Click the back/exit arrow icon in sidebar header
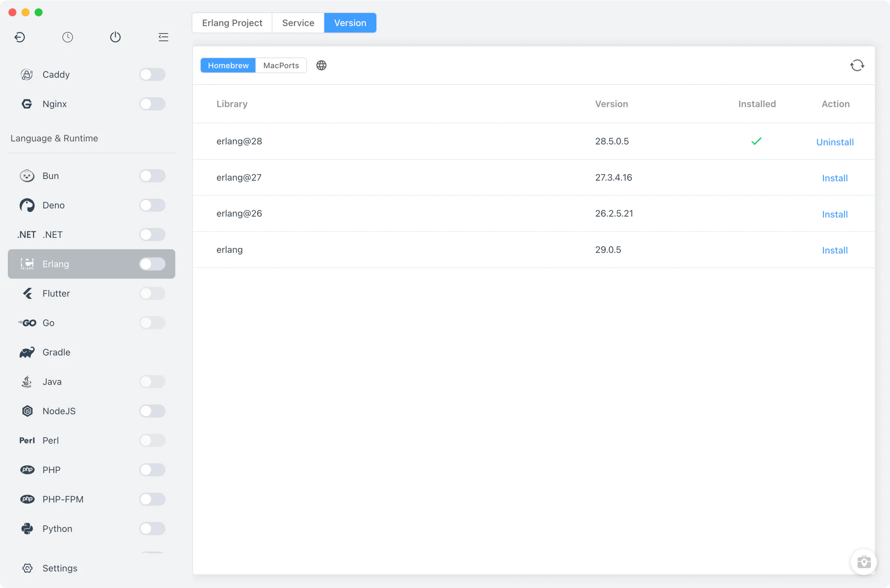The height and width of the screenshot is (588, 890). point(20,37)
